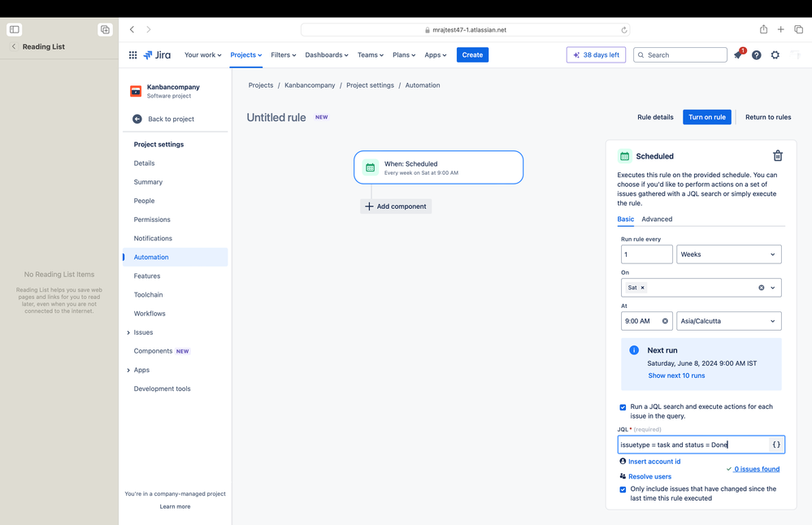Viewport: 812px width, 525px height.
Task: Click the Scheduled calendar icon in trigger card
Action: coord(371,167)
